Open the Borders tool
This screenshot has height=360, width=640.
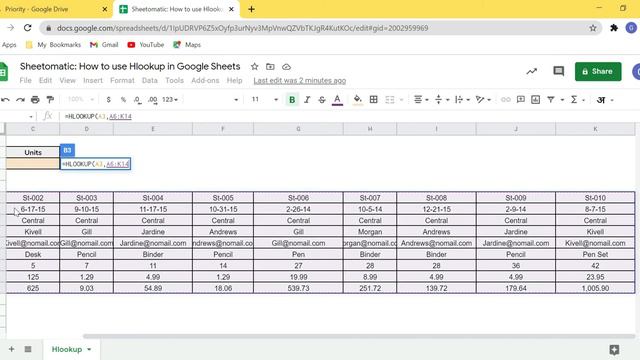(373, 100)
